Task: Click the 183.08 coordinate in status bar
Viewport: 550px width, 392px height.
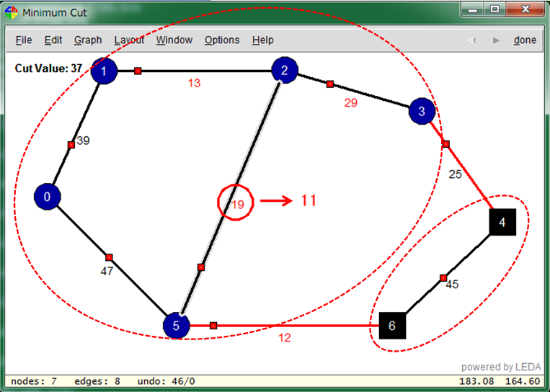Action: tap(476, 381)
